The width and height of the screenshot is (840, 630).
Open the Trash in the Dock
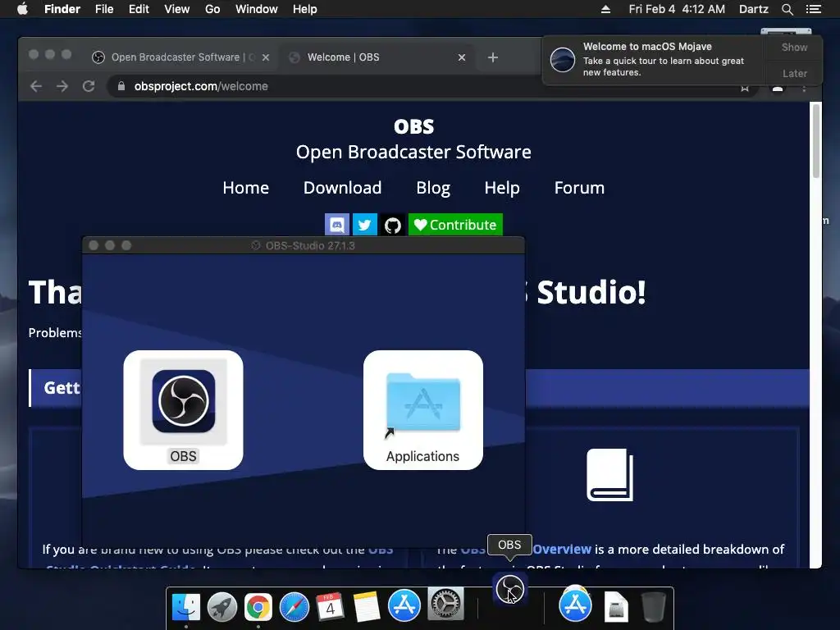point(654,606)
